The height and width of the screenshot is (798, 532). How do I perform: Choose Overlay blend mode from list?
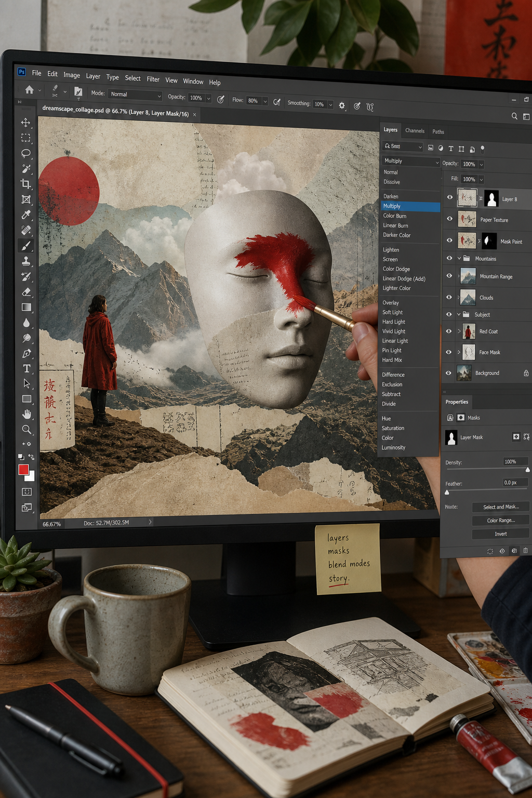(391, 302)
